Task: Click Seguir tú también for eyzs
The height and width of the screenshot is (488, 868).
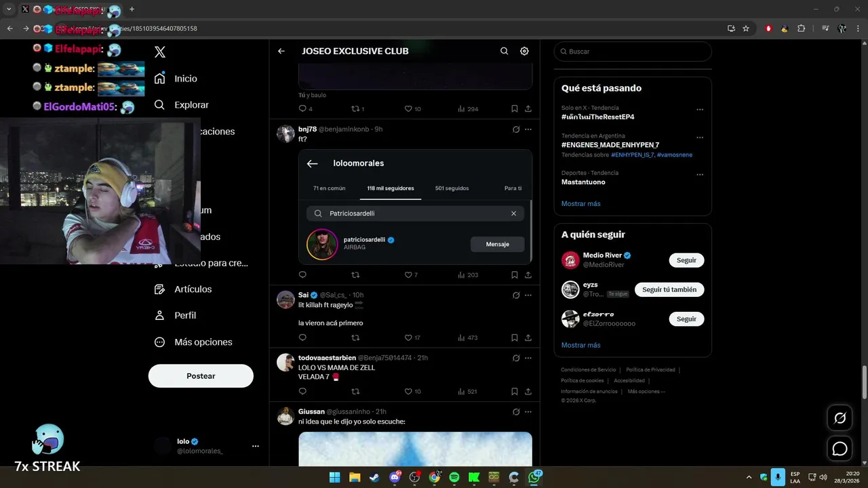Action: [x=669, y=289]
